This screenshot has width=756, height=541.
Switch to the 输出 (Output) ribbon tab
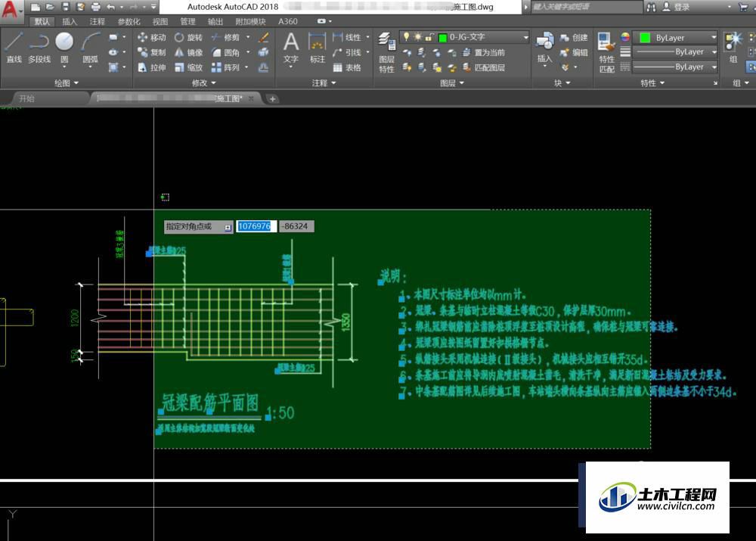[215, 21]
